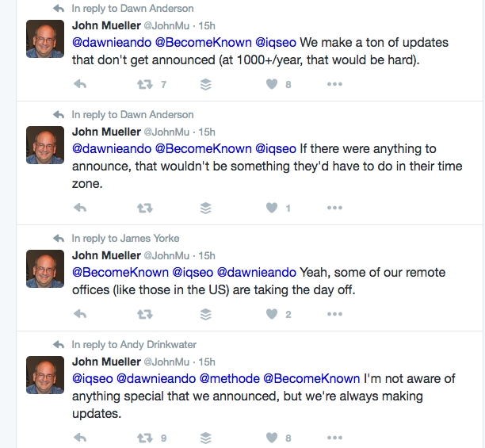Click the Buffer icon on the remote offices tweet

(206, 314)
